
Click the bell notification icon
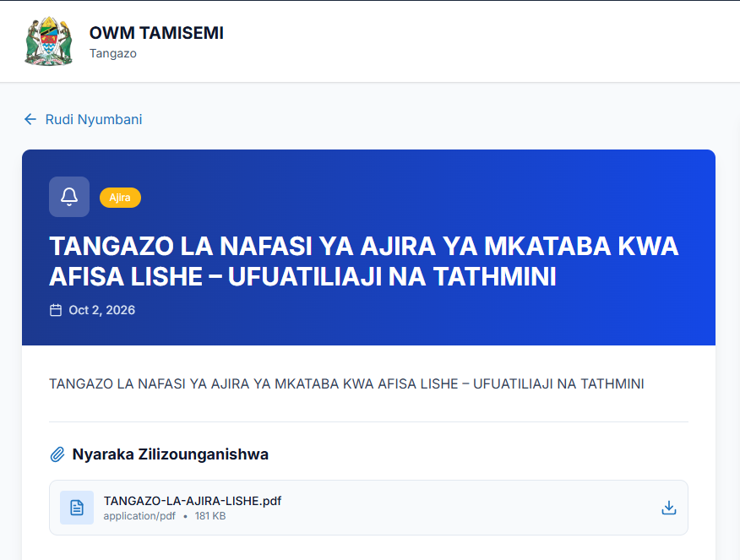69,197
